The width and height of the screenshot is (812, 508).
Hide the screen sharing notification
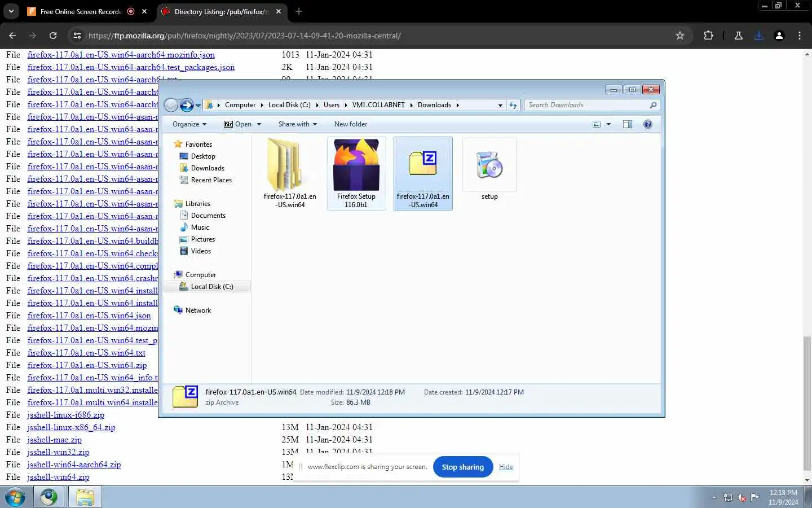coord(506,467)
